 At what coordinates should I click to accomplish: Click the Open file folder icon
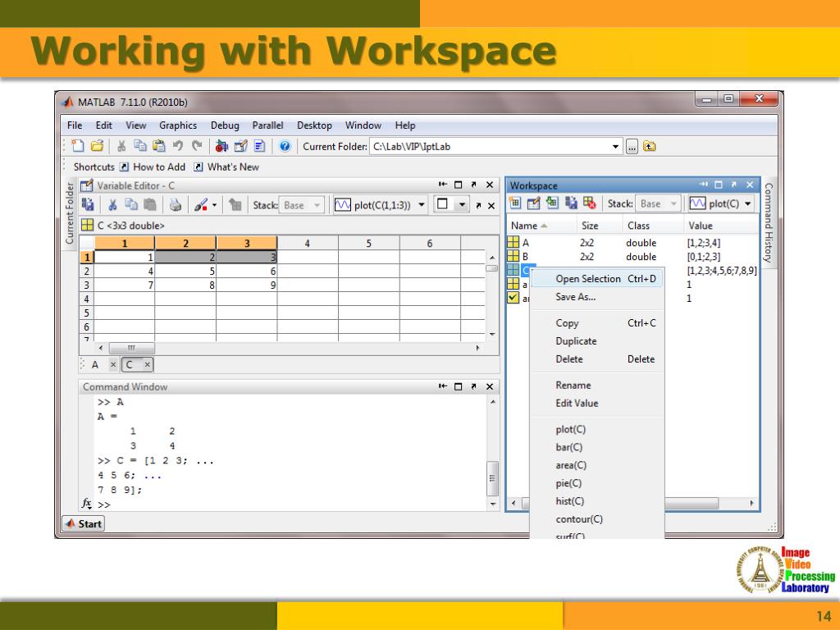[x=97, y=146]
